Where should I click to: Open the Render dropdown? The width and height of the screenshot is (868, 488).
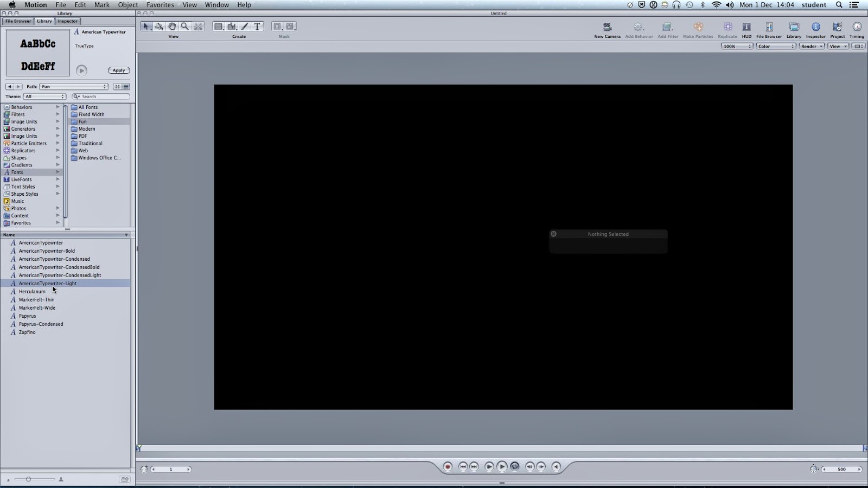pyautogui.click(x=812, y=46)
